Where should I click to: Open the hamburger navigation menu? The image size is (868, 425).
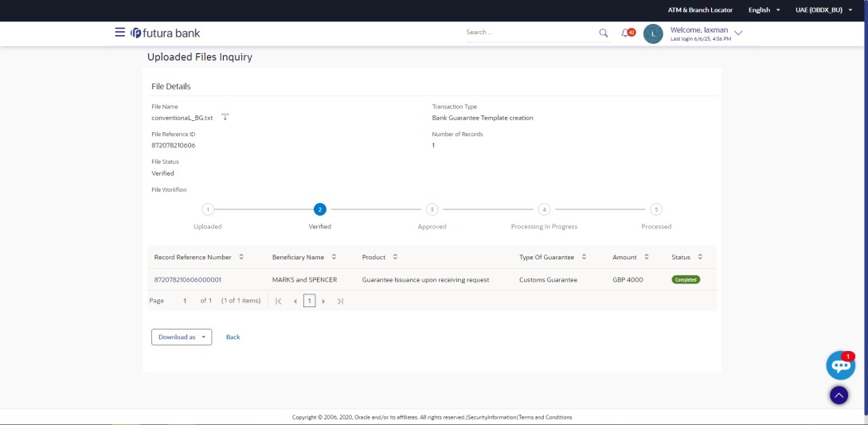point(119,32)
